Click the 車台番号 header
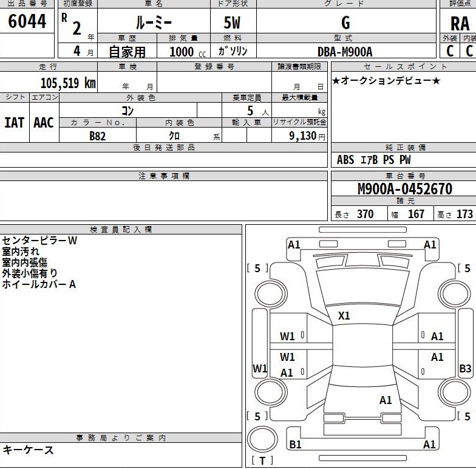 pos(406,176)
